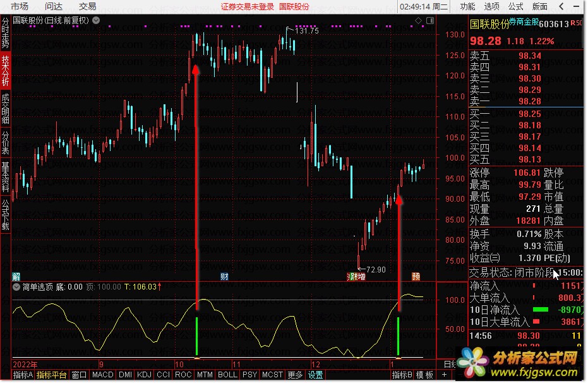The width and height of the screenshot is (588, 383).
Task: Expand 更多 indicators list
Action: (295, 375)
